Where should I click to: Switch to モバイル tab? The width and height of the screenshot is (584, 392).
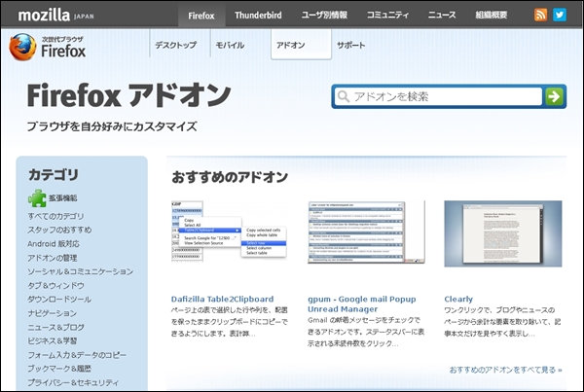click(230, 45)
